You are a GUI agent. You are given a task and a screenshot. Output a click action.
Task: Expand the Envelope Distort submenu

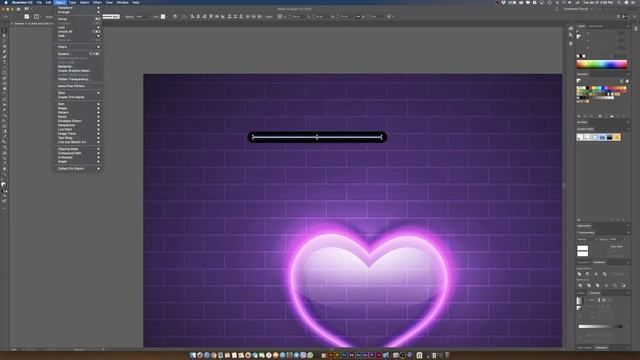click(x=78, y=121)
